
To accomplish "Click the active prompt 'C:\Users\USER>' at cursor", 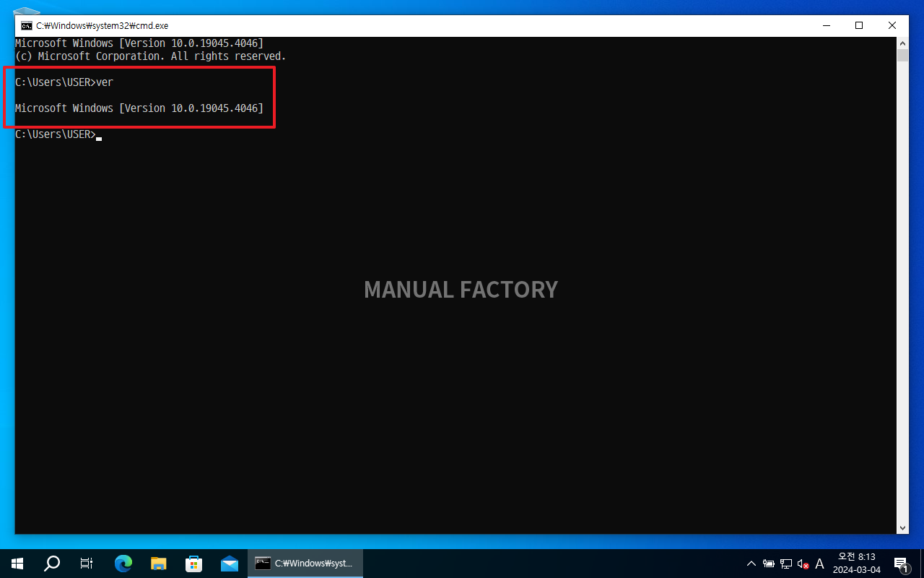I will click(56, 134).
